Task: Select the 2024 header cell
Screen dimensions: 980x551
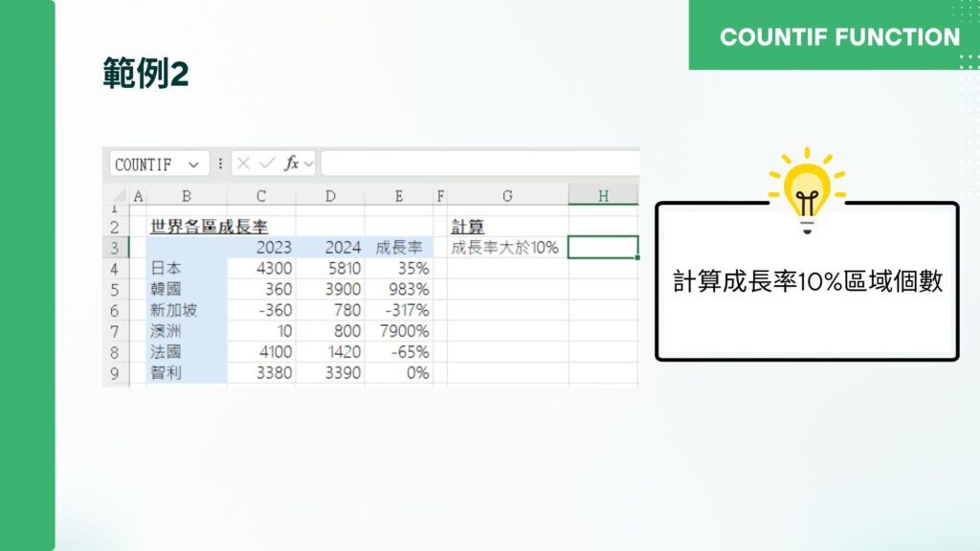Action: (x=330, y=248)
